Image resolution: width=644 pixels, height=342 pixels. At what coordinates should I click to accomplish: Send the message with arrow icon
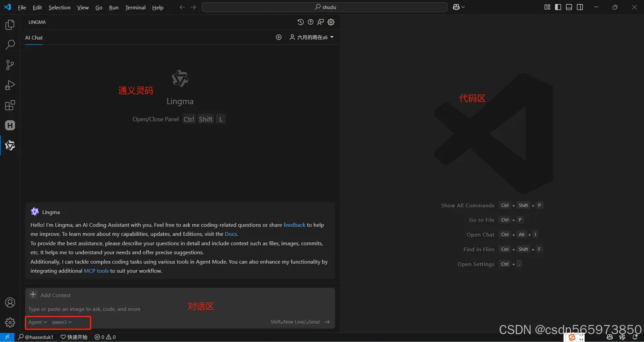327,322
